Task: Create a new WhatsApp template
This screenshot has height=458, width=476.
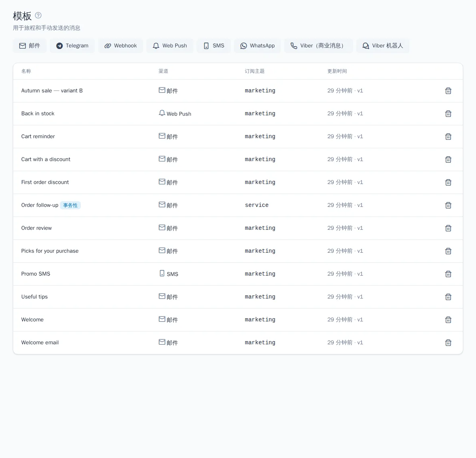Action: click(257, 46)
